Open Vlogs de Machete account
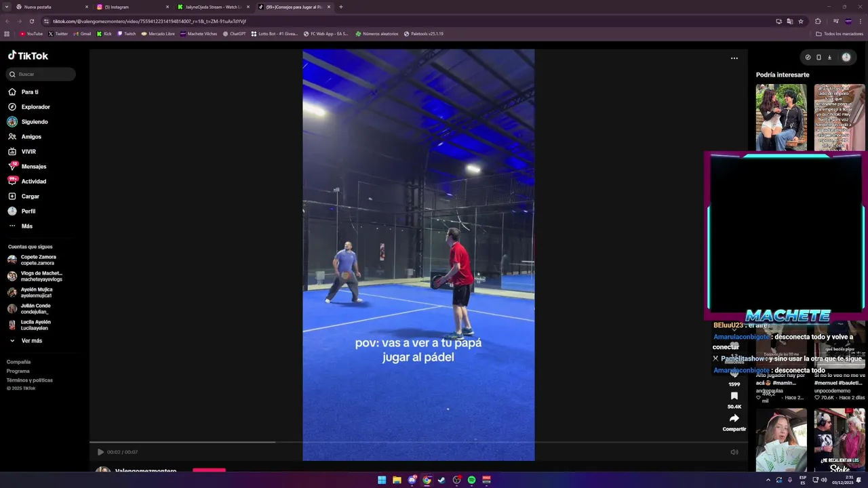The width and height of the screenshot is (868, 488). [x=35, y=276]
